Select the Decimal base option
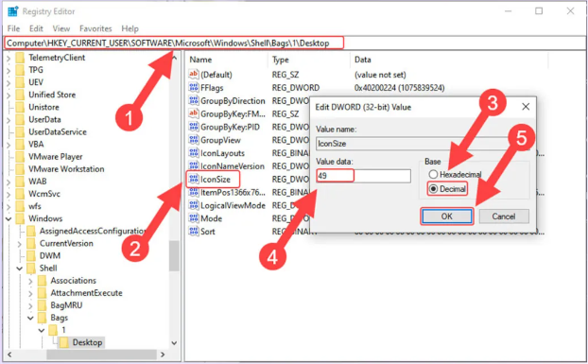This screenshot has height=364, width=588. tap(447, 189)
